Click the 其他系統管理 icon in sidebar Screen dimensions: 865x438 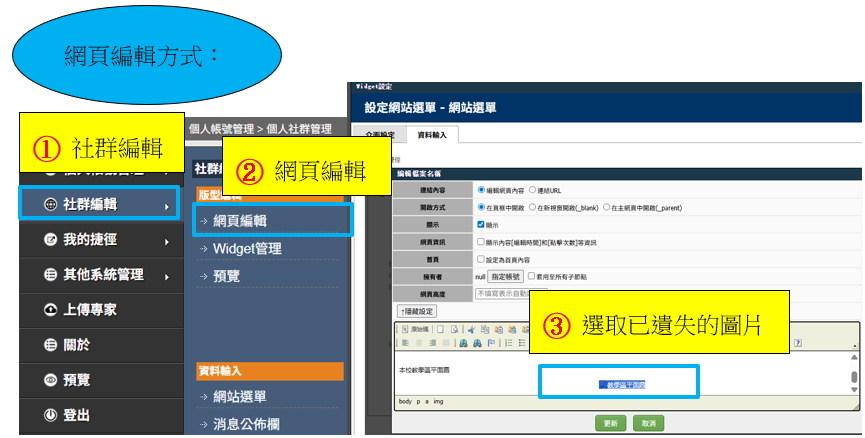pos(50,275)
